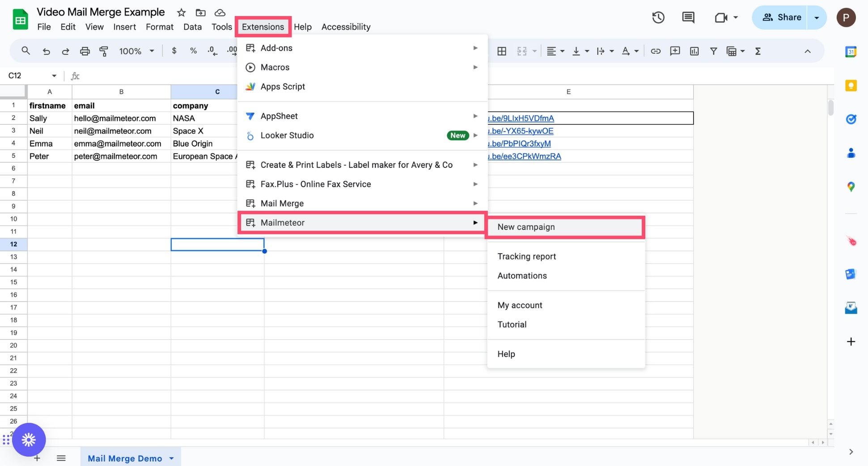The height and width of the screenshot is (466, 868).
Task: Click the insert link icon
Action: point(655,51)
